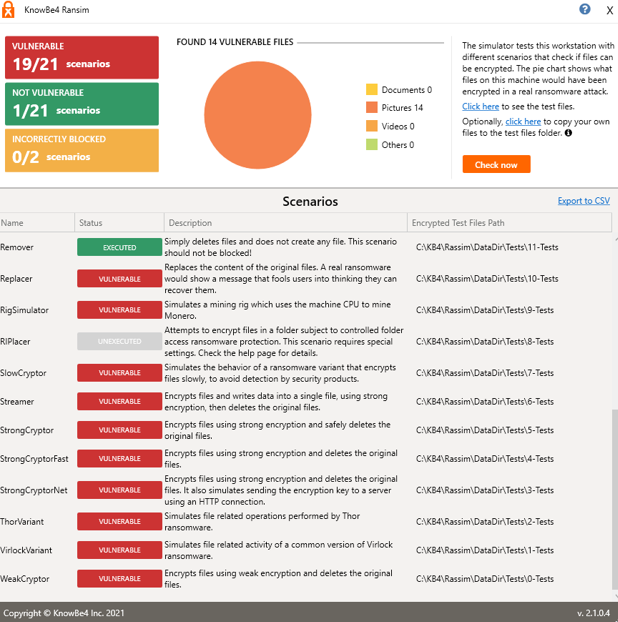Image resolution: width=618 pixels, height=622 pixels.
Task: Click the path ending in 2-Tests
Action: click(485, 521)
